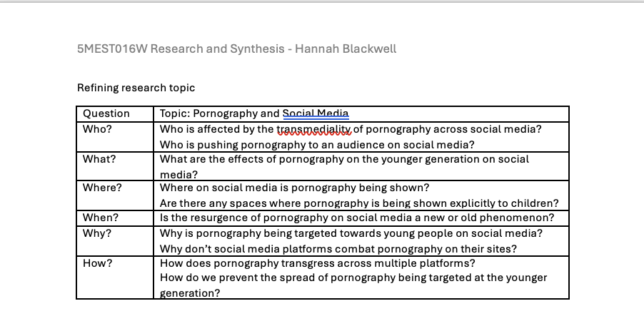The width and height of the screenshot is (644, 336).
Task: Click the word 'generation?' in the last row
Action: click(190, 293)
